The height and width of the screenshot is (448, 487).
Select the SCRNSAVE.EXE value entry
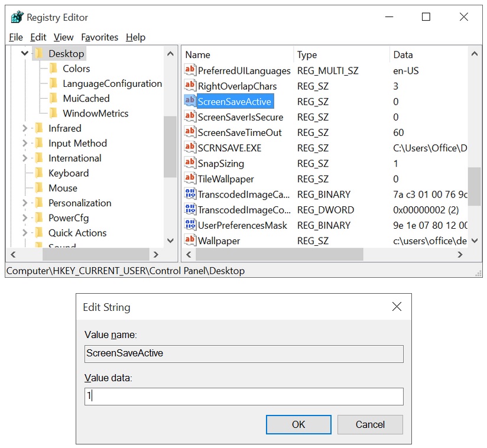pos(229,148)
